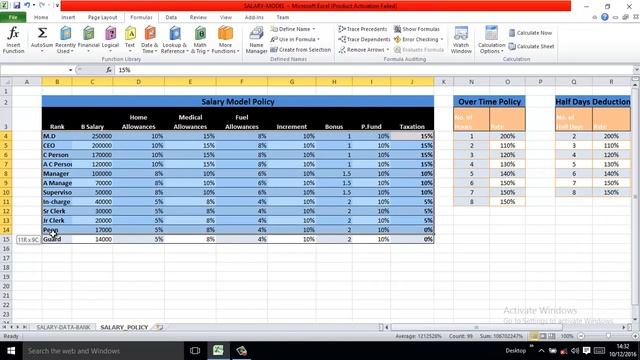
Task: Click the volume icon in system tray
Action: coord(575,351)
